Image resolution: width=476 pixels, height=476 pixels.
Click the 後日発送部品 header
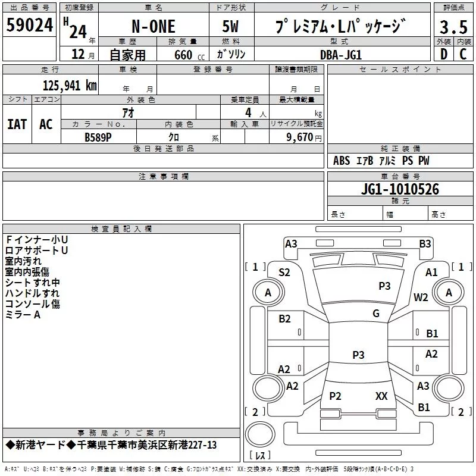(163, 148)
